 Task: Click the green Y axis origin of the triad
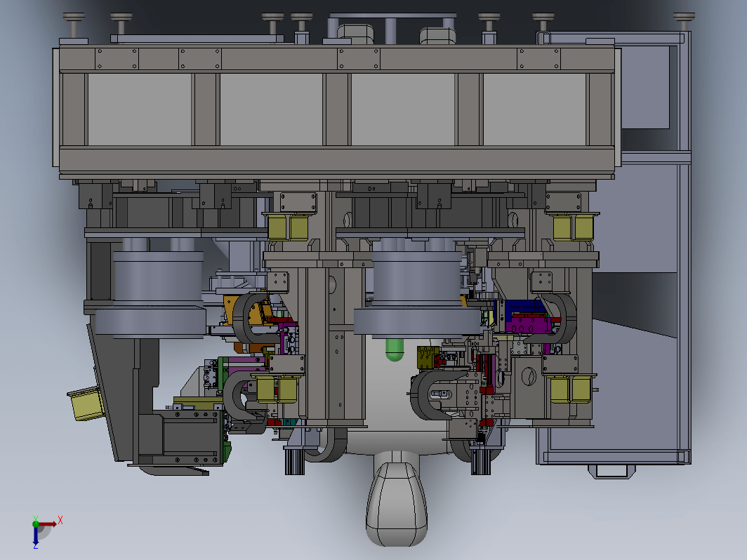click(36, 524)
